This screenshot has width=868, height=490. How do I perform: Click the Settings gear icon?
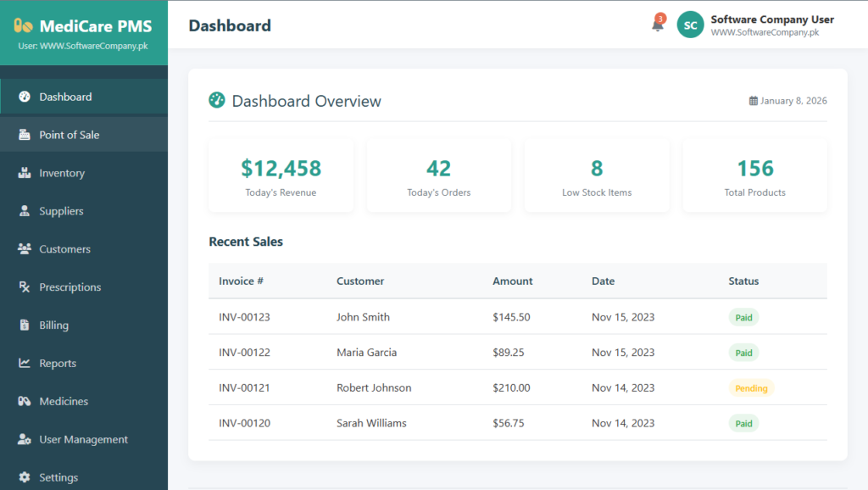pos(25,478)
